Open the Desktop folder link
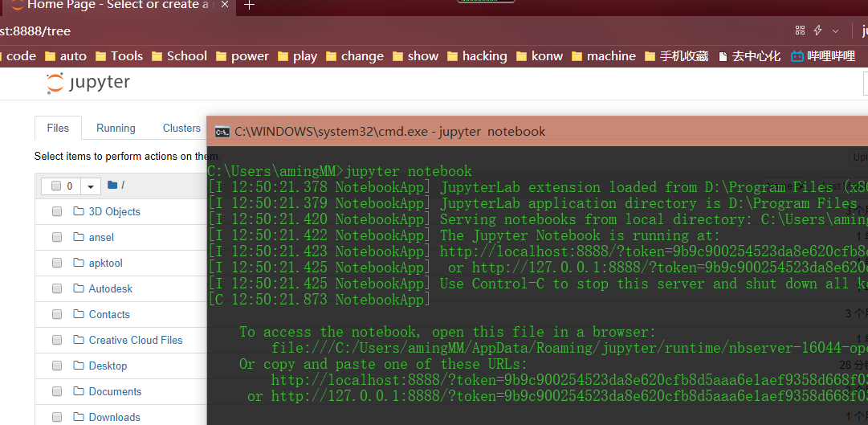868x425 pixels. tap(108, 366)
